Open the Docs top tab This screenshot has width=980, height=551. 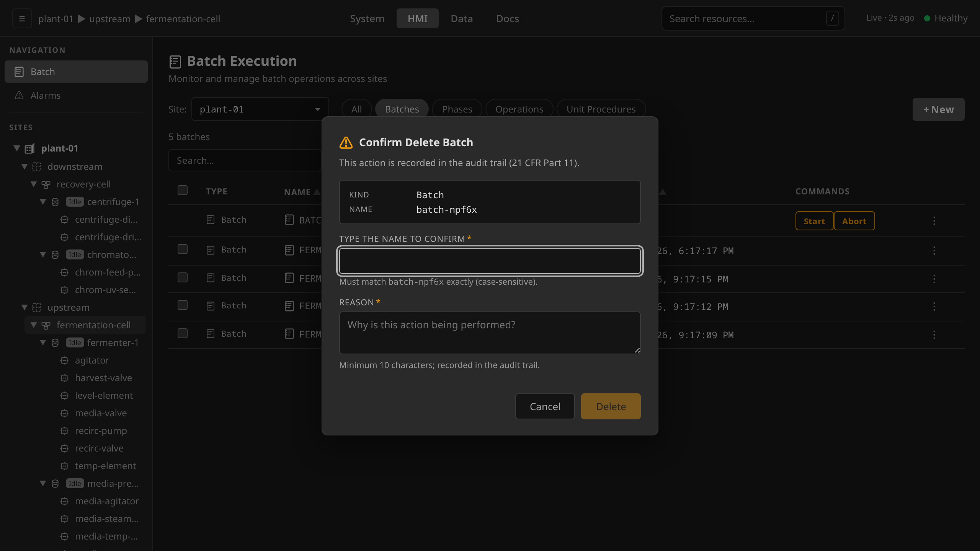(x=508, y=18)
